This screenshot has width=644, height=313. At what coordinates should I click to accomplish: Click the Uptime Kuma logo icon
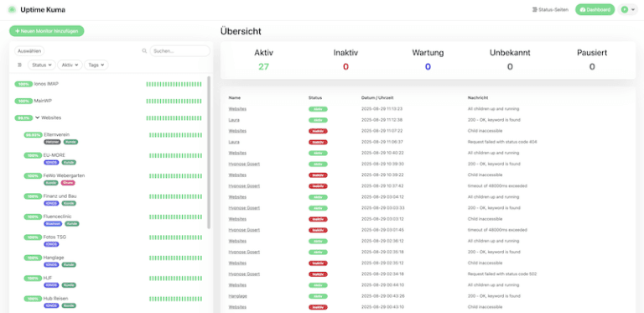[x=12, y=9]
